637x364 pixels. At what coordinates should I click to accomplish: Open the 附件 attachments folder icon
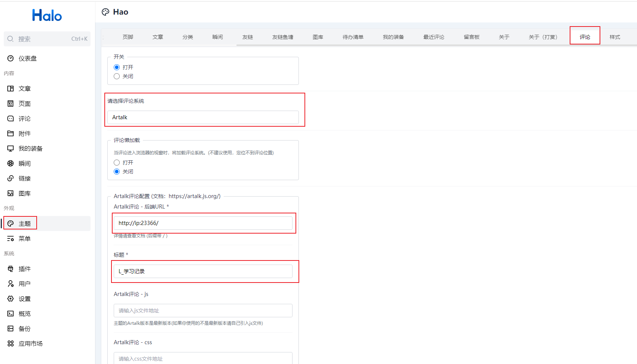tap(10, 133)
